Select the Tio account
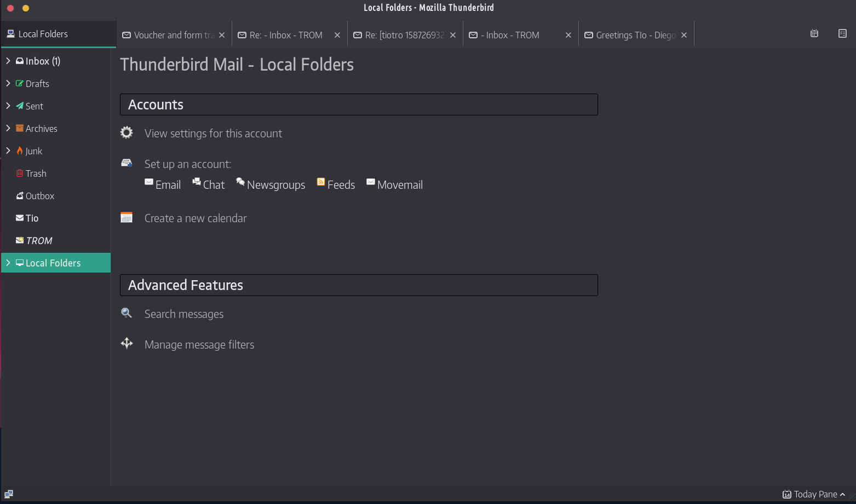 point(56,218)
